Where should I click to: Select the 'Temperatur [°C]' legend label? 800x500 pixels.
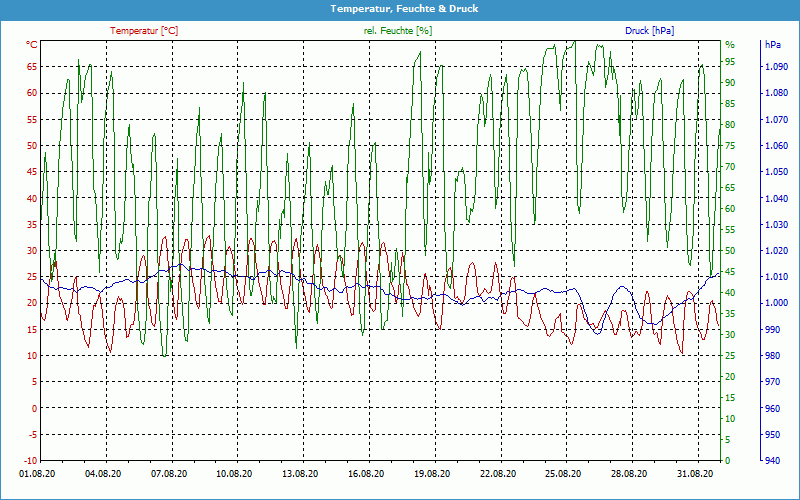click(x=144, y=31)
